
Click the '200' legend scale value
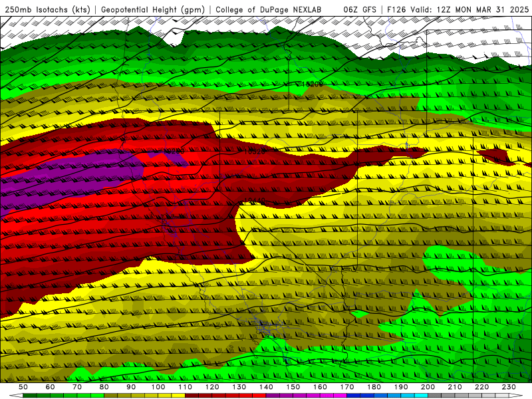[428, 387]
